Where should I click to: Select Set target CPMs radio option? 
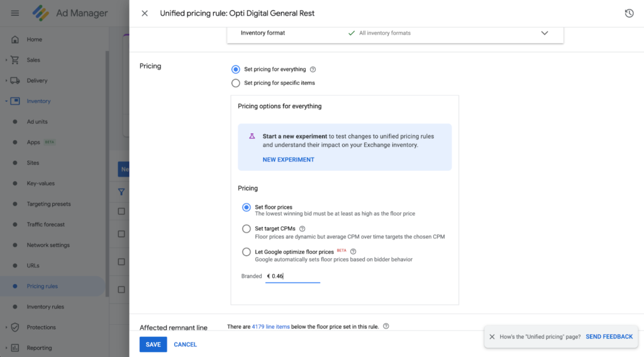[x=247, y=229]
